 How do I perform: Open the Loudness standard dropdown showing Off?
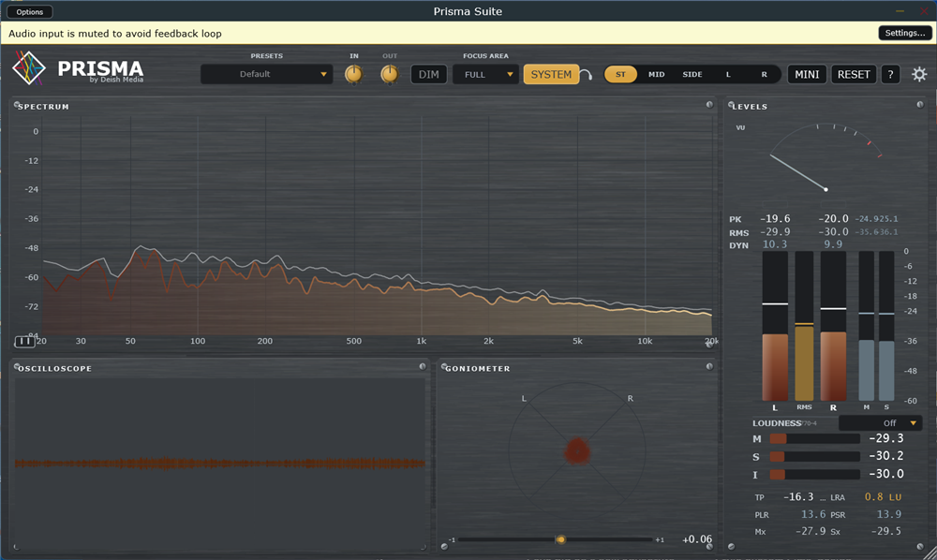click(x=880, y=422)
